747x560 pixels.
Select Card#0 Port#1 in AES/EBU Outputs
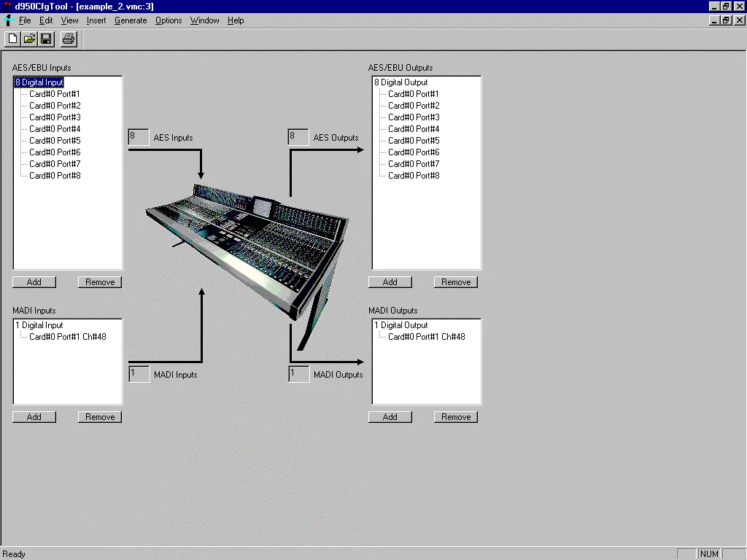pyautogui.click(x=413, y=94)
